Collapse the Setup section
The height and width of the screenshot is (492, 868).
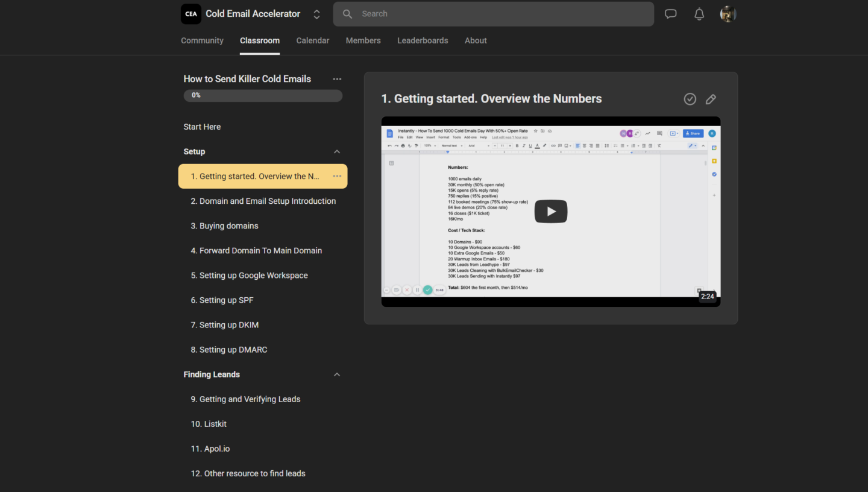337,152
